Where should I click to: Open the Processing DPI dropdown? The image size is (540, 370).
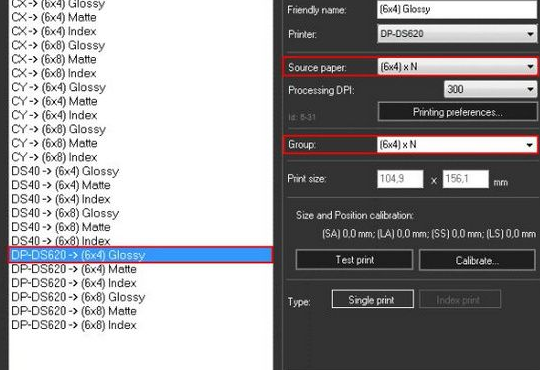(x=490, y=90)
